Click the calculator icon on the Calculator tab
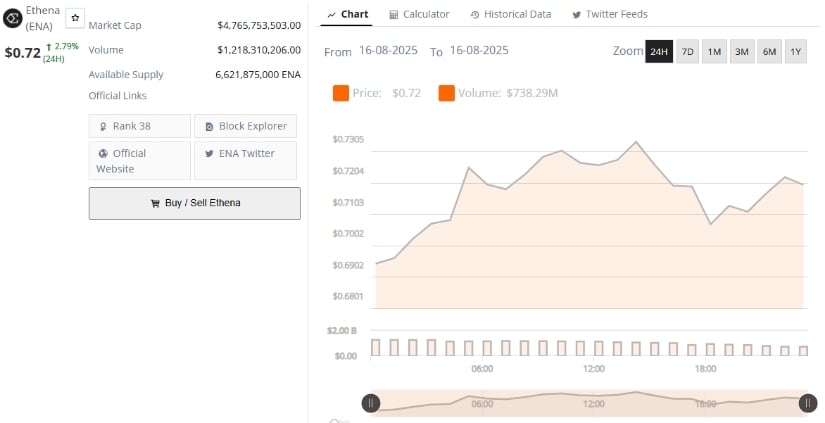This screenshot has width=825, height=423. pos(394,15)
